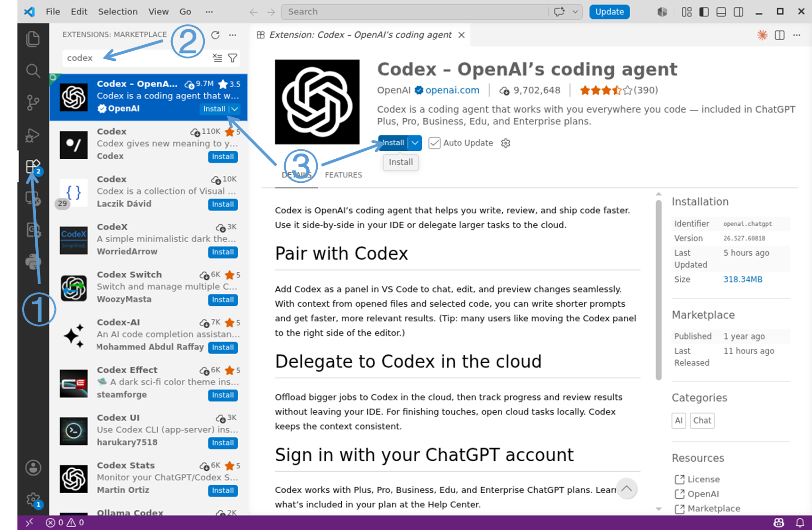Open the View menu

coord(159,12)
